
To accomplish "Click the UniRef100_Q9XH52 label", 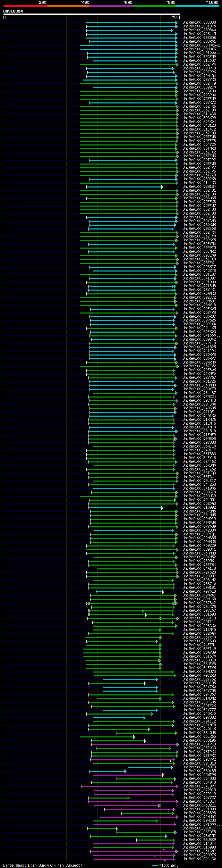I will (x=199, y=557).
